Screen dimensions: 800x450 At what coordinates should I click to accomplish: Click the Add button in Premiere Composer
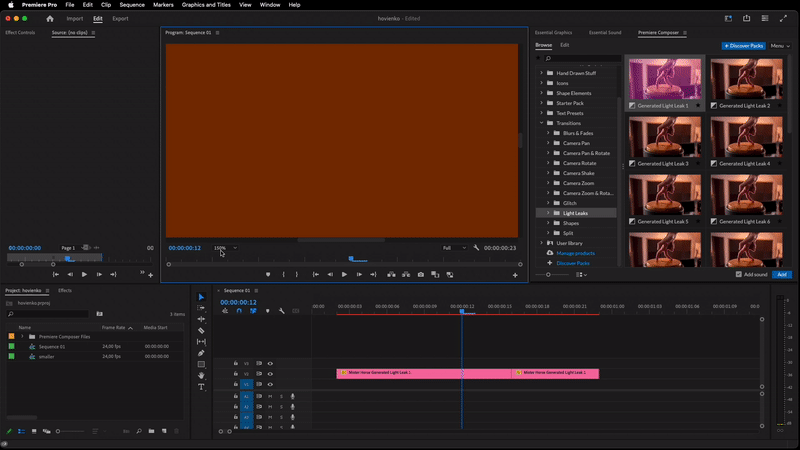(782, 274)
